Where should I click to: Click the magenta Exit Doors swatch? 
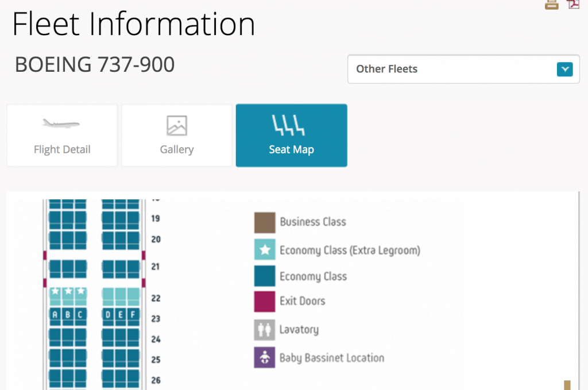coord(265,302)
